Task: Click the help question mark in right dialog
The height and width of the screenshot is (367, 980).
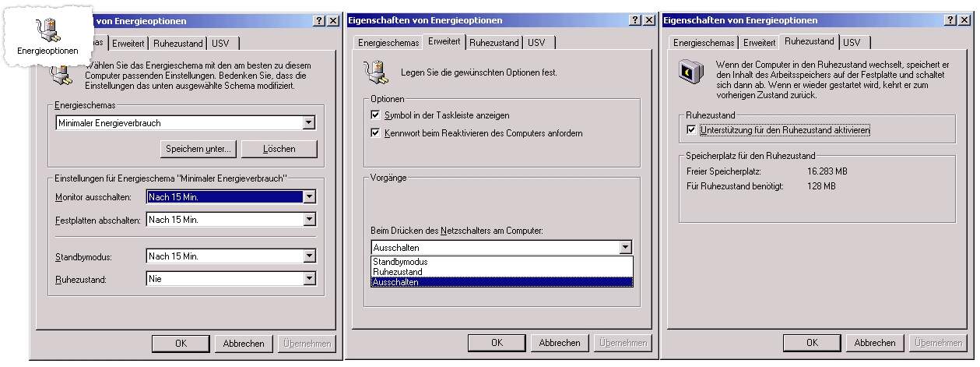Action: [x=951, y=20]
